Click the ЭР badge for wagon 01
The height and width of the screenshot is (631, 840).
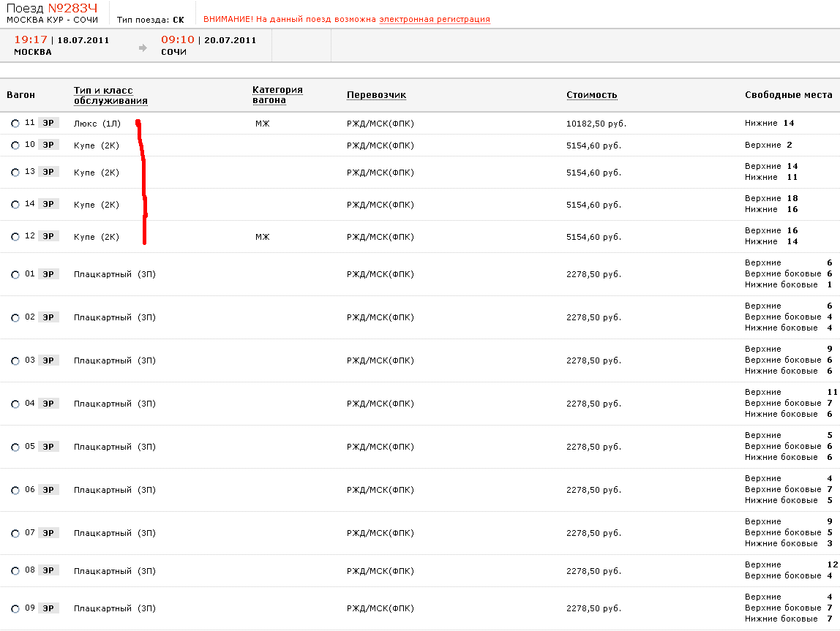48,274
